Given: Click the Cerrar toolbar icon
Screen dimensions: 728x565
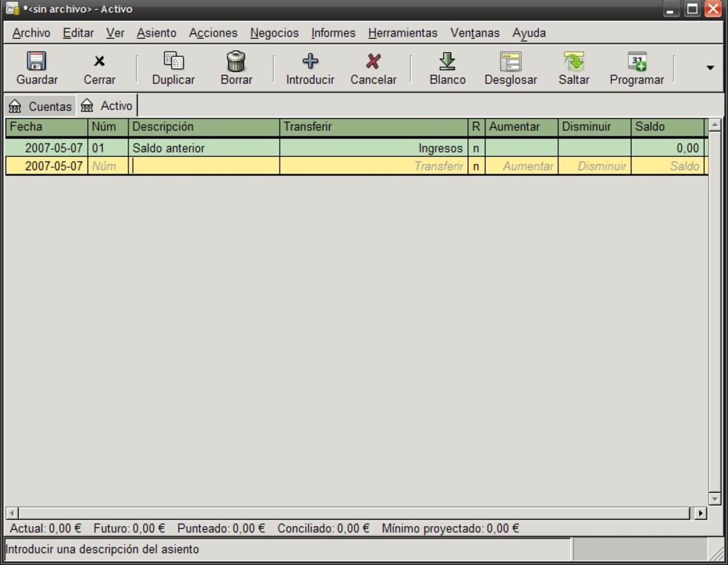Looking at the screenshot, I should 99,61.
